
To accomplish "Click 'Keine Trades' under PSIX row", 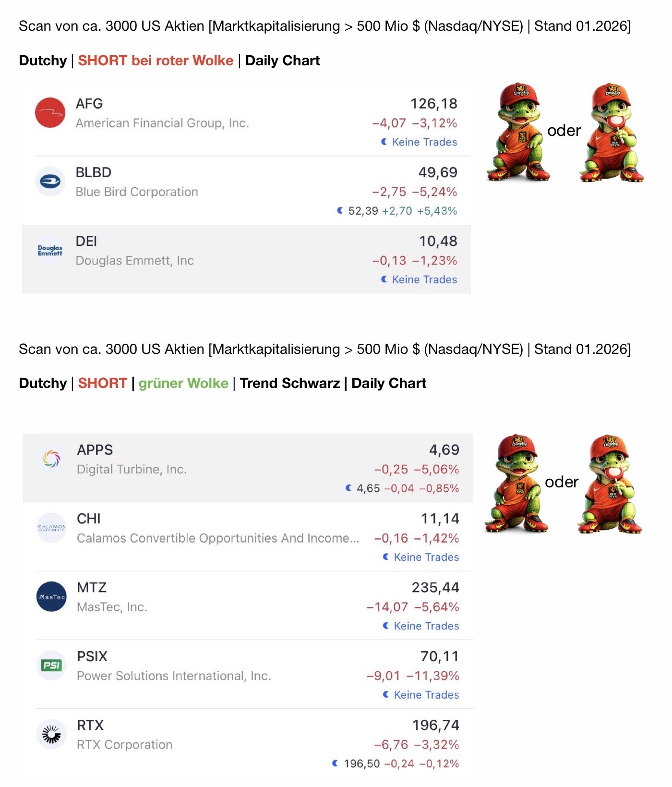I will [426, 695].
